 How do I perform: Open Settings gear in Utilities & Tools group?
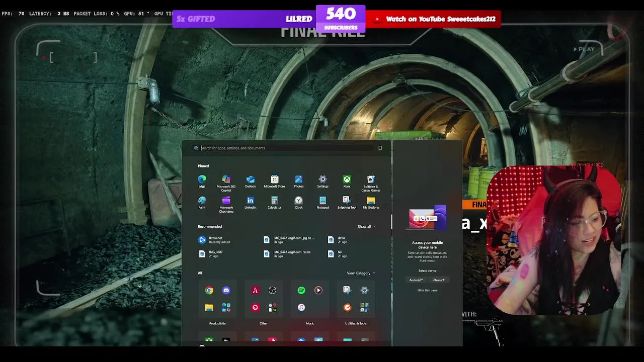coord(364,290)
